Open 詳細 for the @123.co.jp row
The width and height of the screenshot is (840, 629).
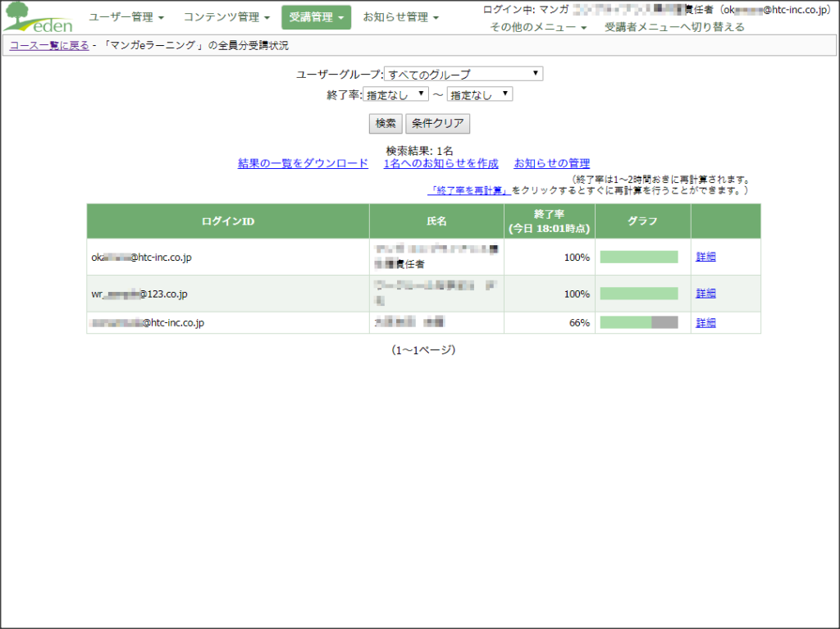point(705,293)
